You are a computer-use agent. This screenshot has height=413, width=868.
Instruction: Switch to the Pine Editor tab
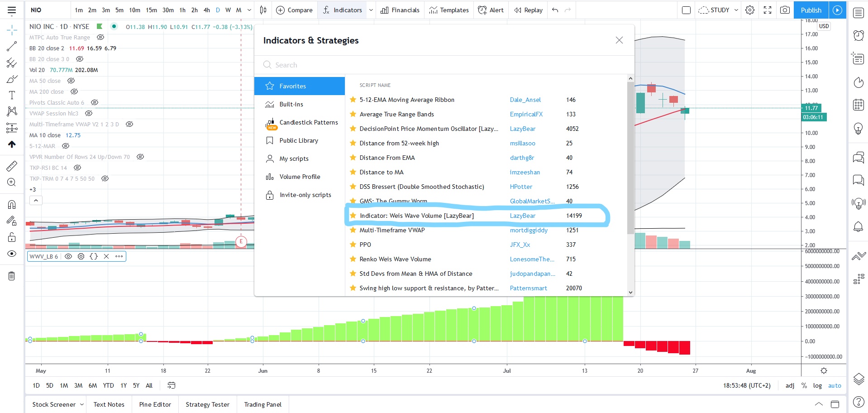click(155, 404)
